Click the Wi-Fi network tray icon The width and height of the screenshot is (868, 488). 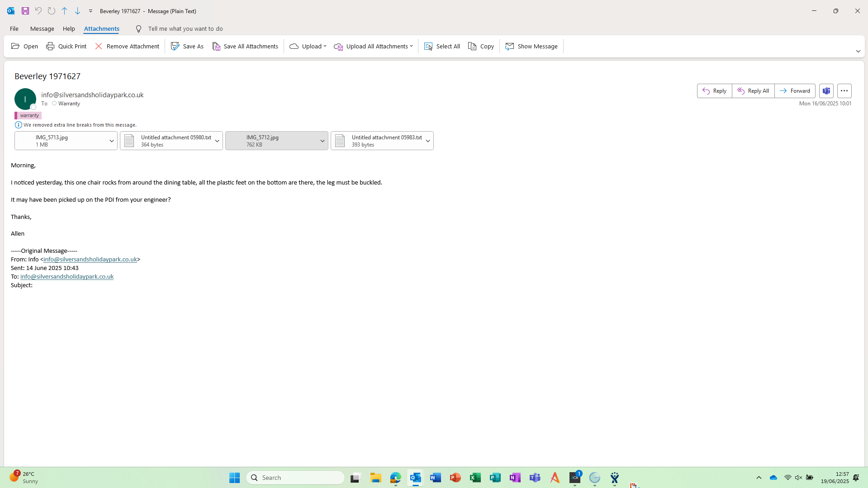(x=788, y=478)
